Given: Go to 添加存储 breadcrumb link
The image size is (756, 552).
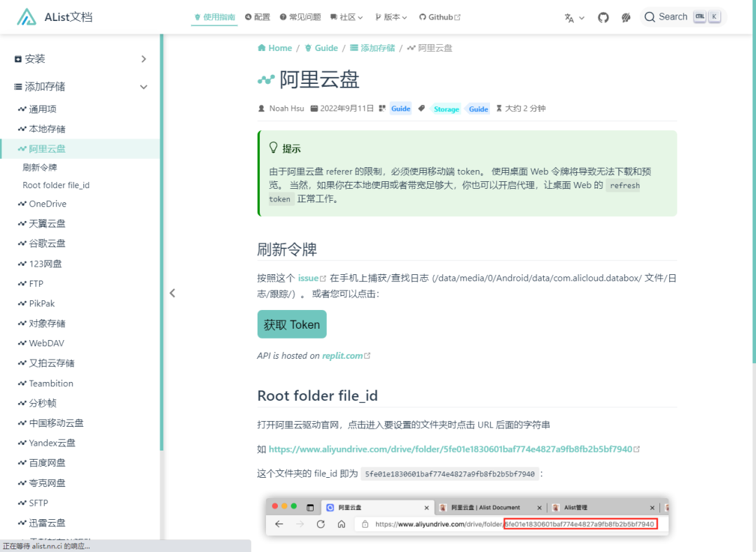Looking at the screenshot, I should (372, 48).
